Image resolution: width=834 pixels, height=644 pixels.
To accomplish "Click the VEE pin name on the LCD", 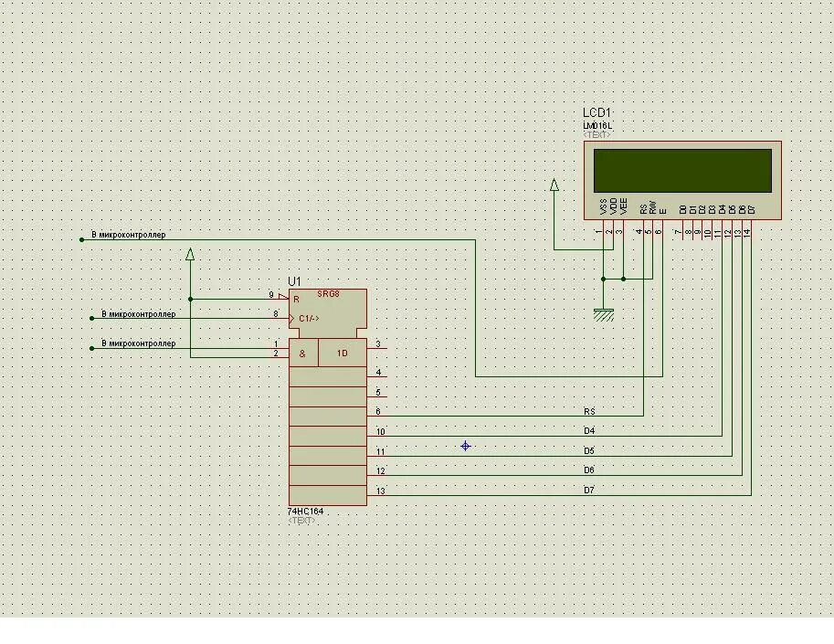I will (x=623, y=206).
